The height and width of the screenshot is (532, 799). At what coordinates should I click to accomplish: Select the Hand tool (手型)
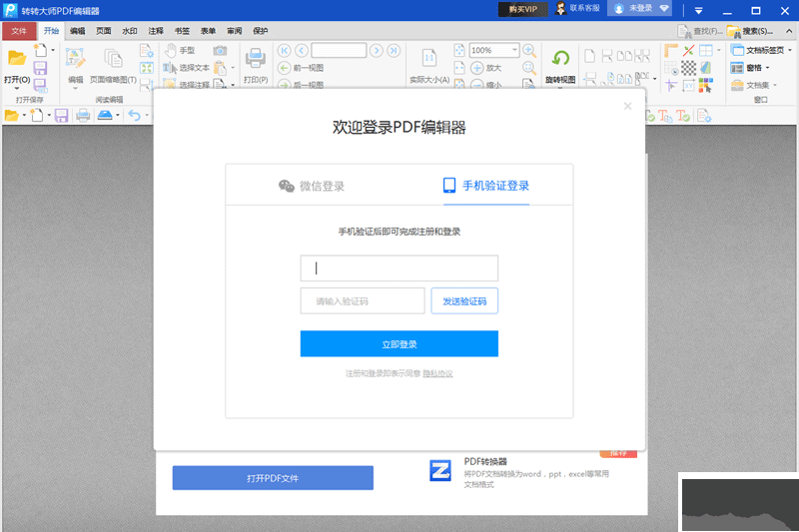(x=180, y=50)
